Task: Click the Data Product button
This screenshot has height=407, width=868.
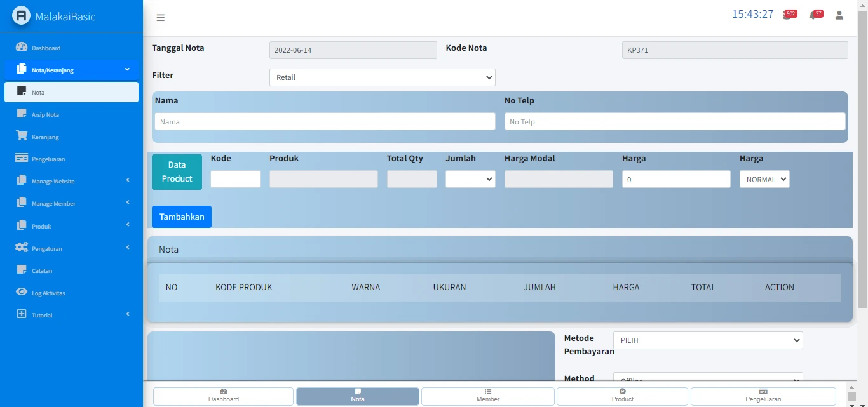Action: tap(177, 172)
